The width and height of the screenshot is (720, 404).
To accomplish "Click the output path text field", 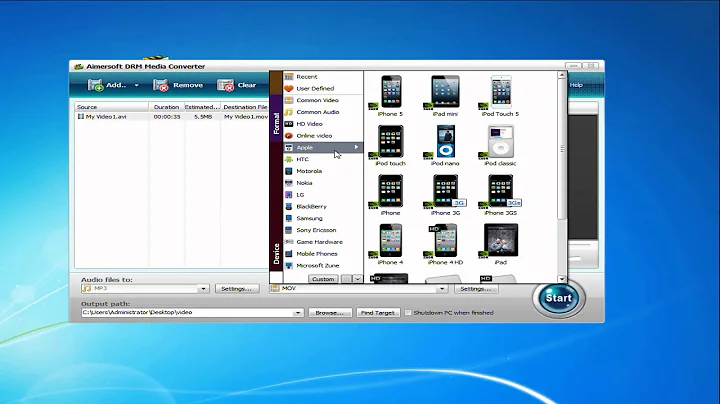I will click(x=187, y=313).
